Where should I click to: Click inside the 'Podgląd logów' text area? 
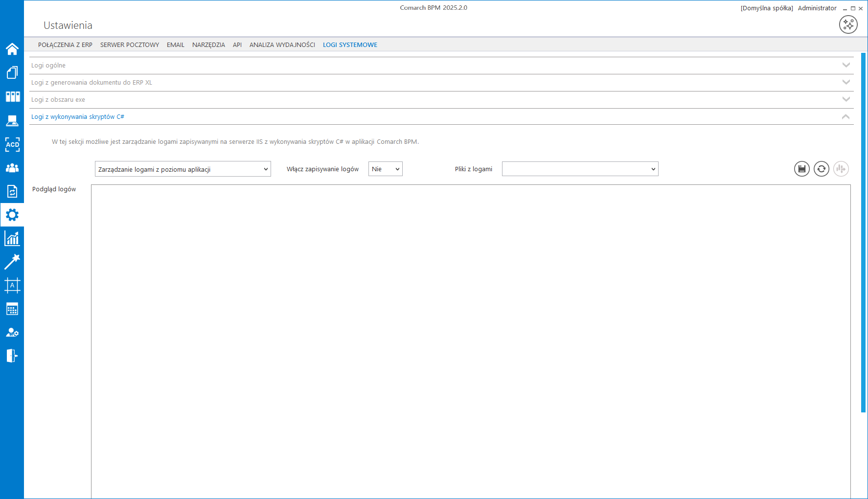(471, 341)
